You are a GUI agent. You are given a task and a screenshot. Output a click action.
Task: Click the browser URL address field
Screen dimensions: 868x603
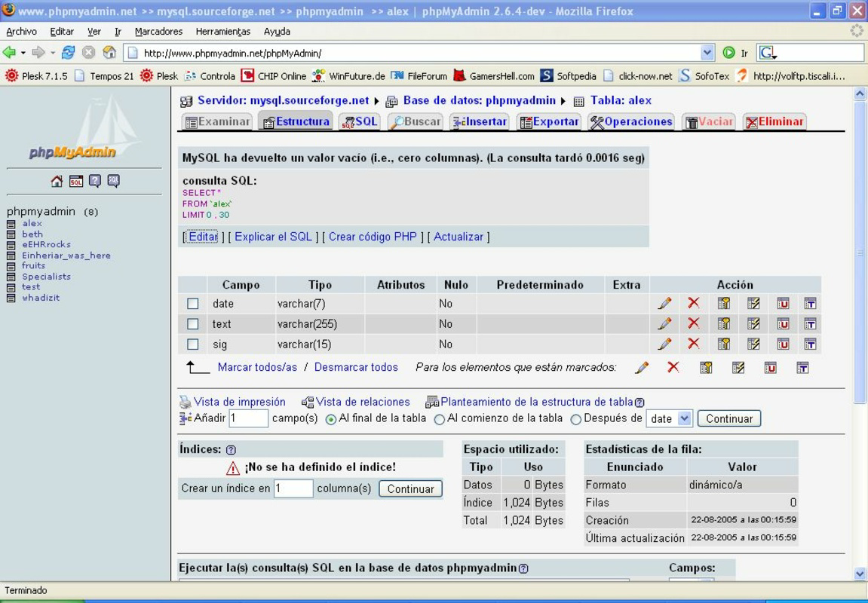413,53
